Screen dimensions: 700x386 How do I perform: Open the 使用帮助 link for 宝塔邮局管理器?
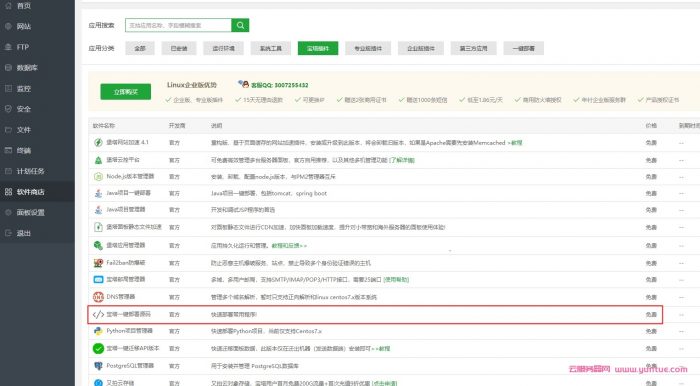point(396,280)
